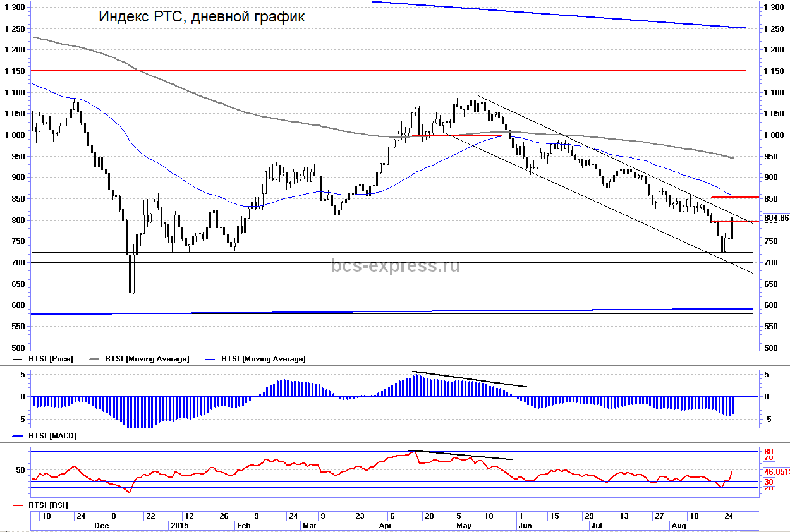Select the gray RTSI [Moving Average] legend entry

point(147,359)
